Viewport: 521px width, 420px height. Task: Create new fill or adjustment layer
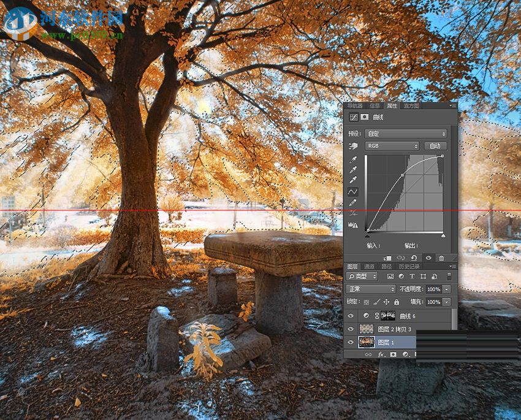[x=405, y=354]
